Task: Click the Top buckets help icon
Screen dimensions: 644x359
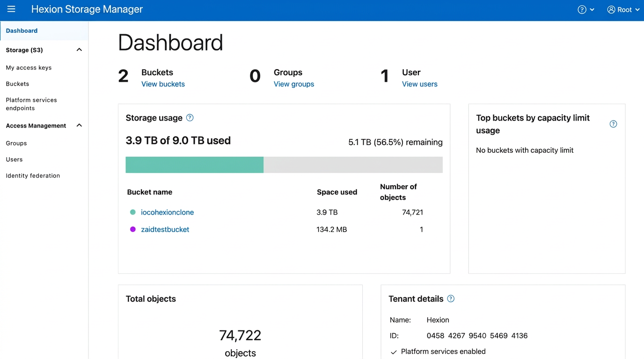Action: tap(613, 124)
